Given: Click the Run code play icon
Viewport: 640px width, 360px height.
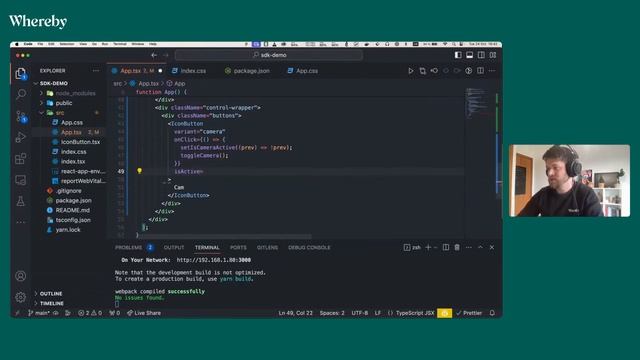Looking at the screenshot, I should pyautogui.click(x=411, y=71).
